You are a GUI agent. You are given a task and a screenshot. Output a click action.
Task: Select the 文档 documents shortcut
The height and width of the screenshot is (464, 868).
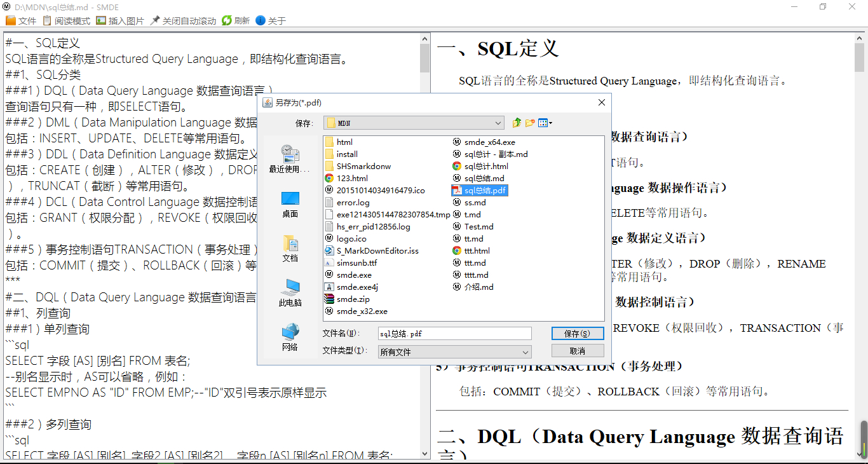290,249
